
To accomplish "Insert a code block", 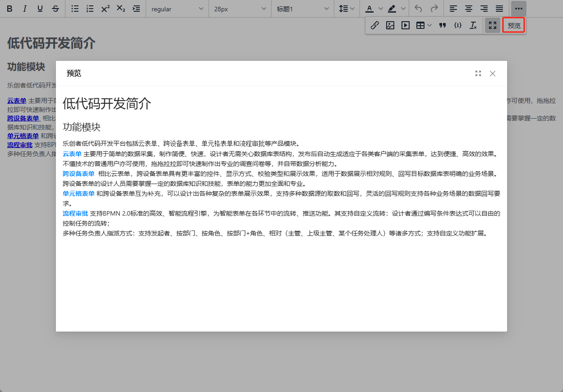I will pyautogui.click(x=458, y=25).
